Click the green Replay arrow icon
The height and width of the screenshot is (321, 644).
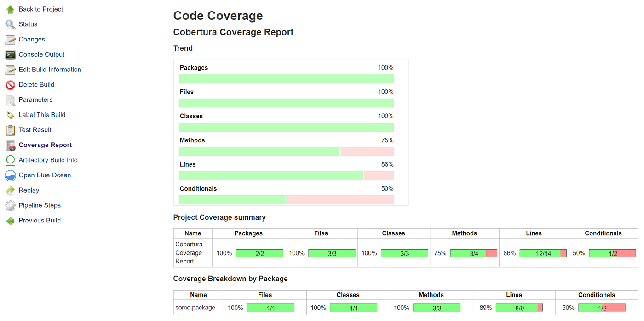coord(10,190)
